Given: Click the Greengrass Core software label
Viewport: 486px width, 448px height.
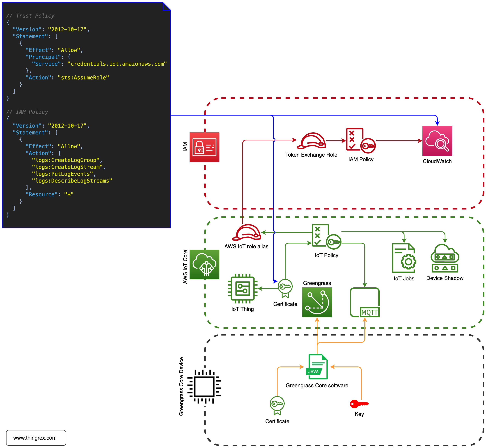Looking at the screenshot, I should point(317,386).
